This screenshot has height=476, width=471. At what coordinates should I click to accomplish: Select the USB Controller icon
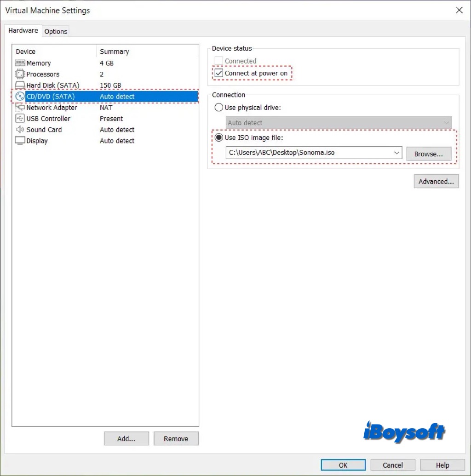pyautogui.click(x=20, y=119)
